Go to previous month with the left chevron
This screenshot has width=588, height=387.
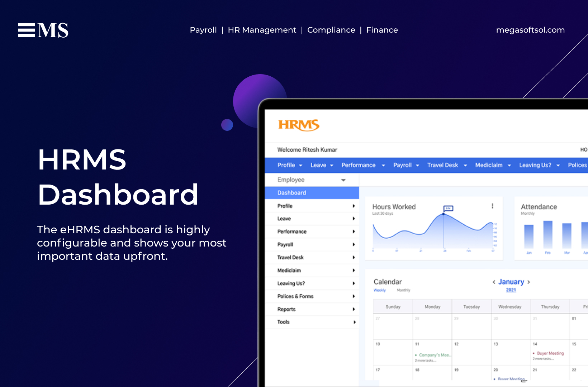point(495,282)
